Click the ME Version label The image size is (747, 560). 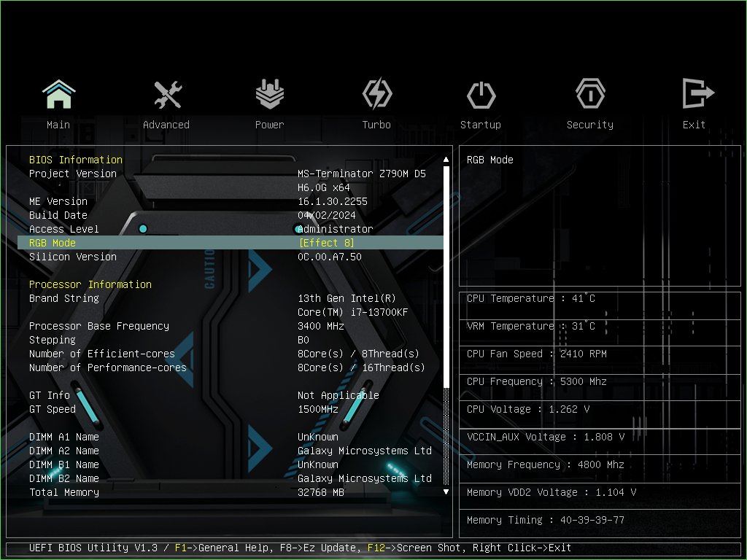(58, 201)
